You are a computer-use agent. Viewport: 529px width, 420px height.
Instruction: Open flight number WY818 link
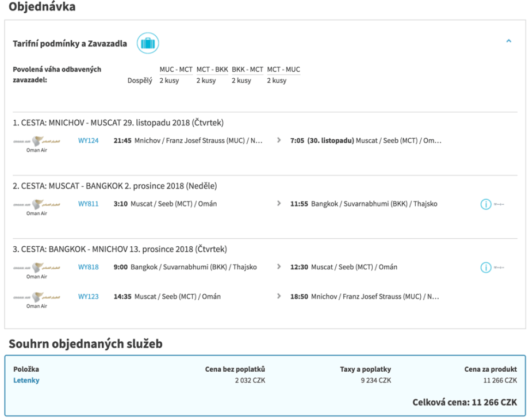88,267
